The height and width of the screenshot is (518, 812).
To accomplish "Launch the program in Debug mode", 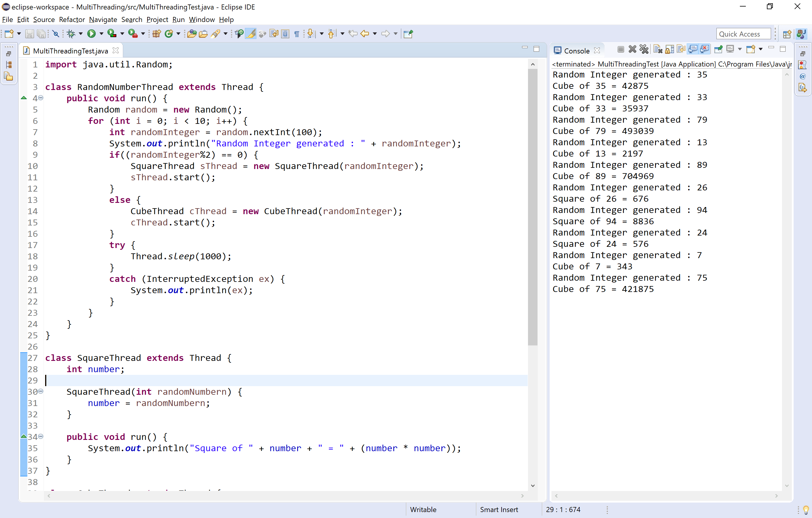I will 71,33.
